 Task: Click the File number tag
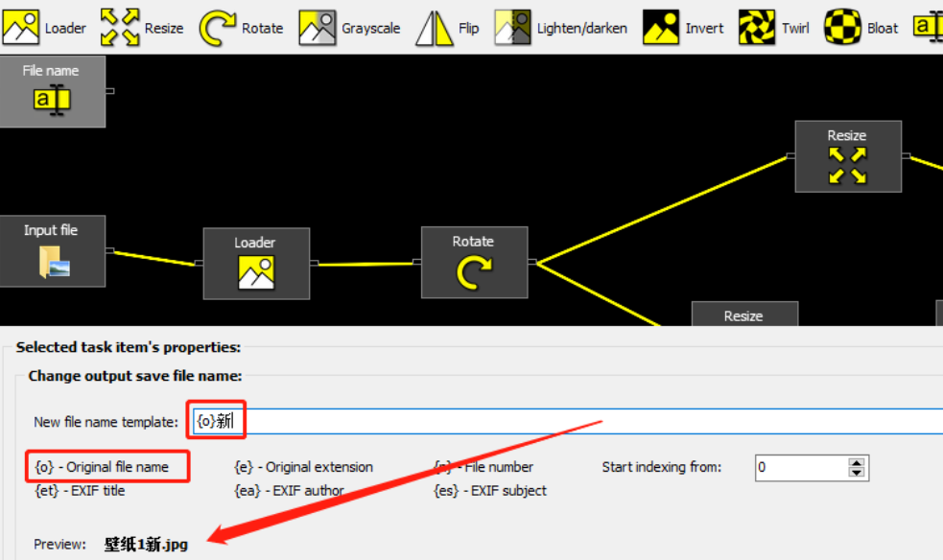pyautogui.click(x=483, y=467)
